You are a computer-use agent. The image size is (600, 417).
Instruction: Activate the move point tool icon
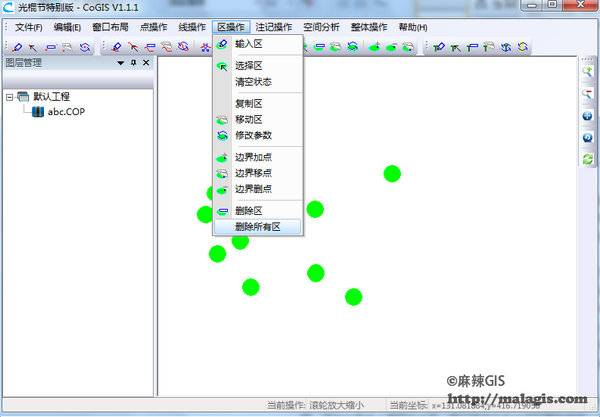tap(67, 47)
